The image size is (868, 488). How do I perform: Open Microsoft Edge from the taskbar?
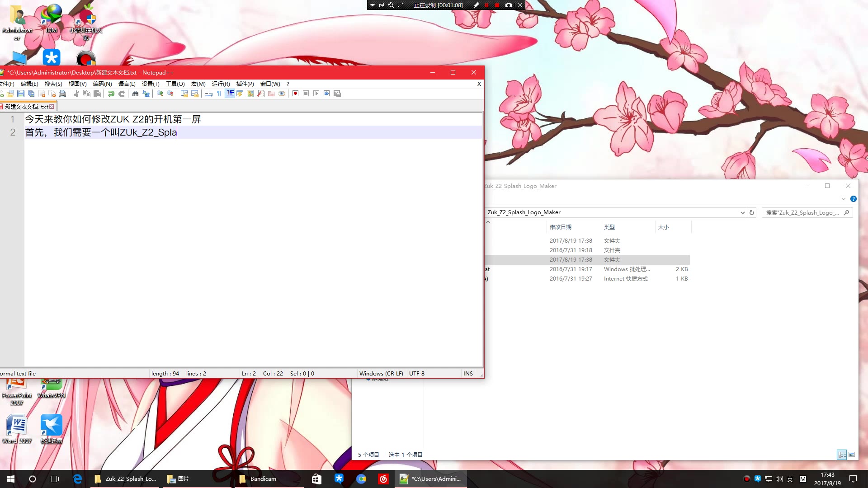tap(77, 479)
